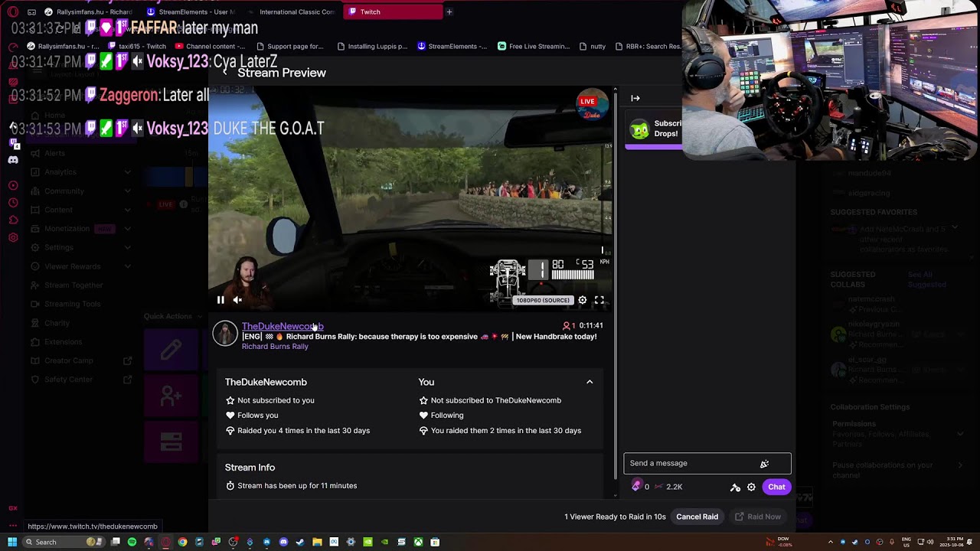Open the Richard Burns Rally category link
Screen dimensions: 980x551
[x=275, y=347]
